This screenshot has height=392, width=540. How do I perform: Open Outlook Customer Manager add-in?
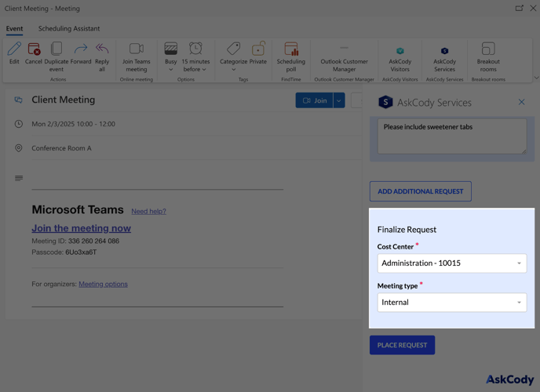point(344,57)
